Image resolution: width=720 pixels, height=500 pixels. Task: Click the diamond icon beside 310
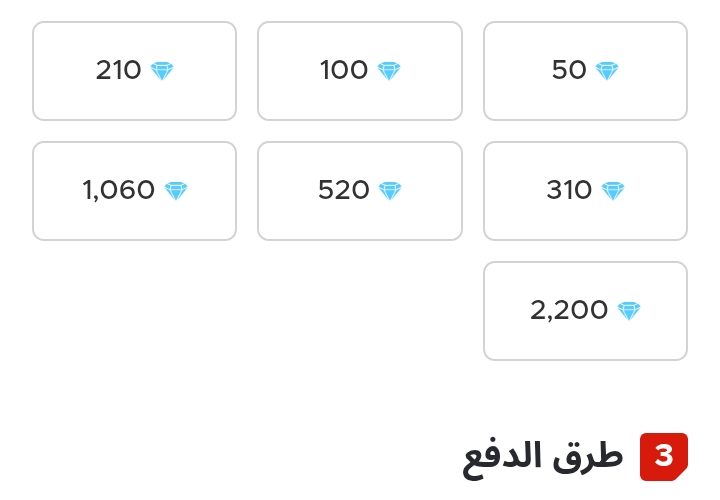613,191
